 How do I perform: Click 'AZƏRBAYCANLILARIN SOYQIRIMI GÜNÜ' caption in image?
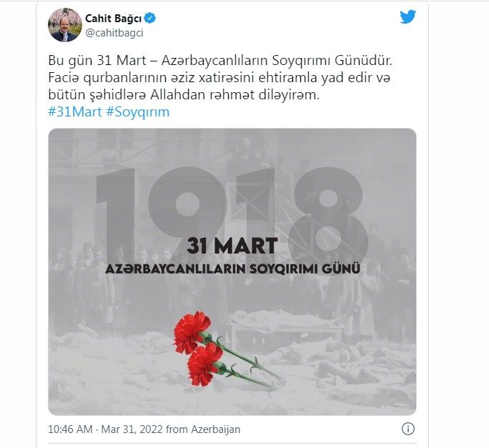click(x=232, y=269)
